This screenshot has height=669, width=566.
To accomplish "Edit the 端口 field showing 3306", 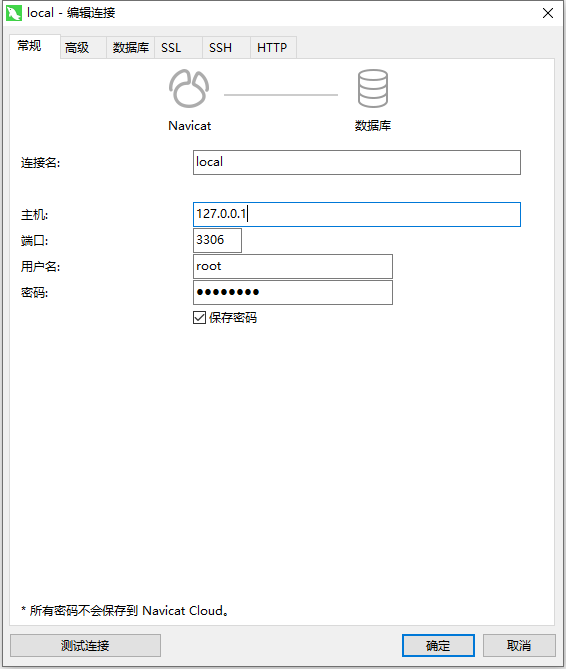I will (217, 240).
